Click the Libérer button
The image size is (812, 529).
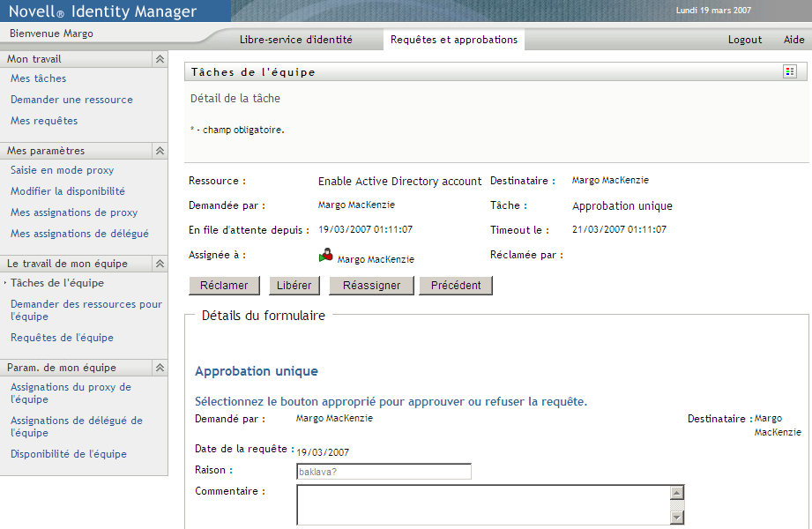pyautogui.click(x=294, y=286)
